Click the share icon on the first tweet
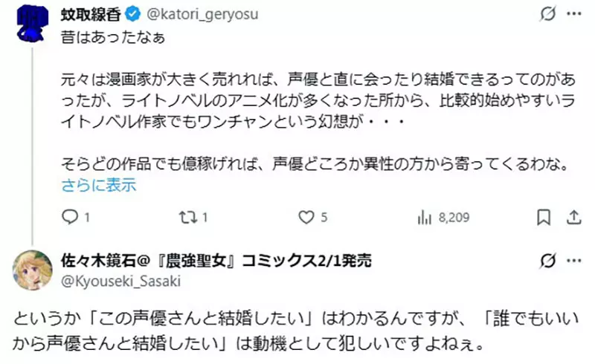Viewport: 595px width, 364px height. pyautogui.click(x=573, y=217)
